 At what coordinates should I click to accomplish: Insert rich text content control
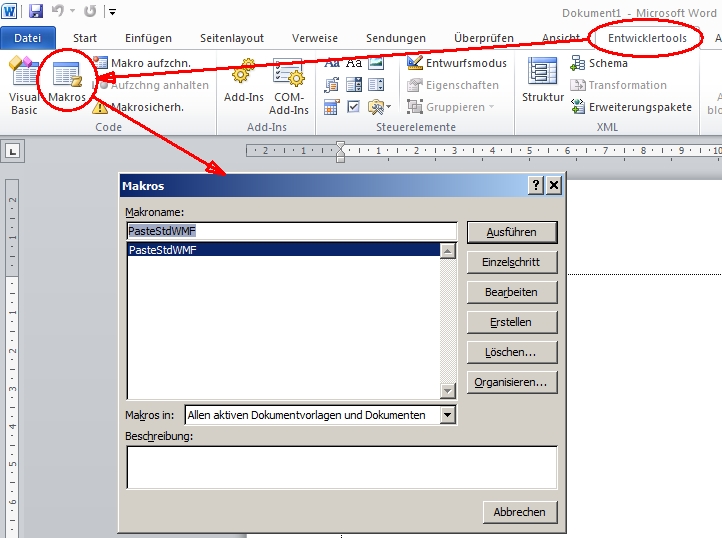(x=332, y=63)
